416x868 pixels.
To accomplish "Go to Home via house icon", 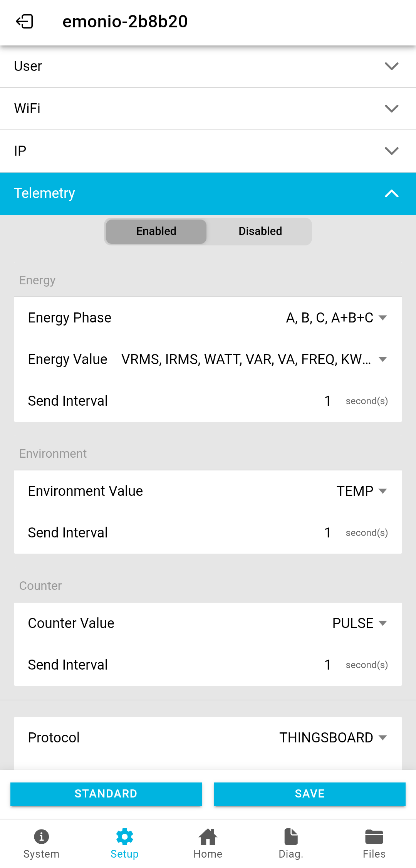I will pos(208,836).
